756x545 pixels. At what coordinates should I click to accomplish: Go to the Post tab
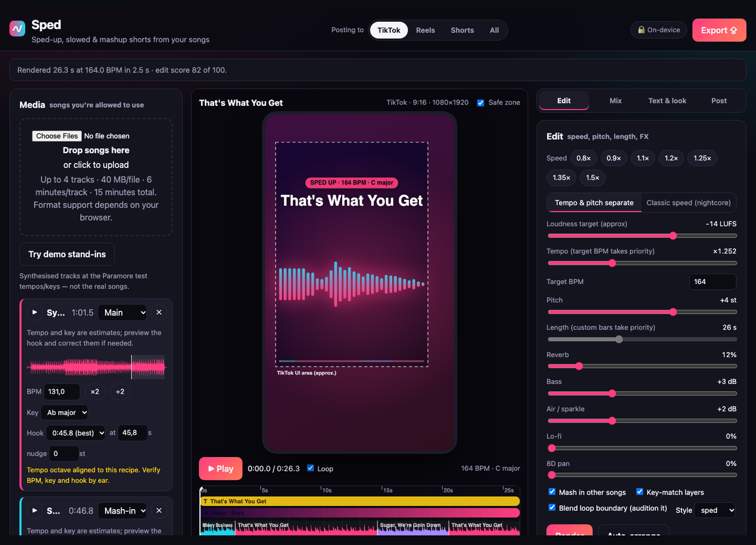pyautogui.click(x=719, y=101)
